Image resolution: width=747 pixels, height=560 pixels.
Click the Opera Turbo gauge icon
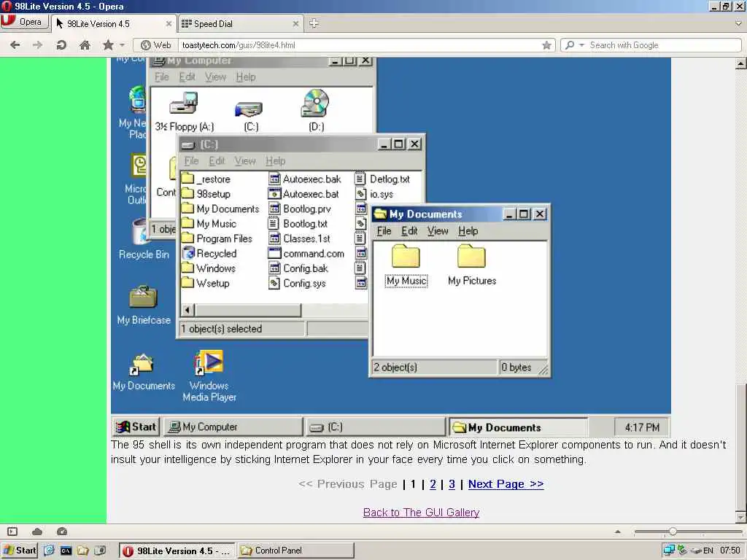(x=62, y=532)
